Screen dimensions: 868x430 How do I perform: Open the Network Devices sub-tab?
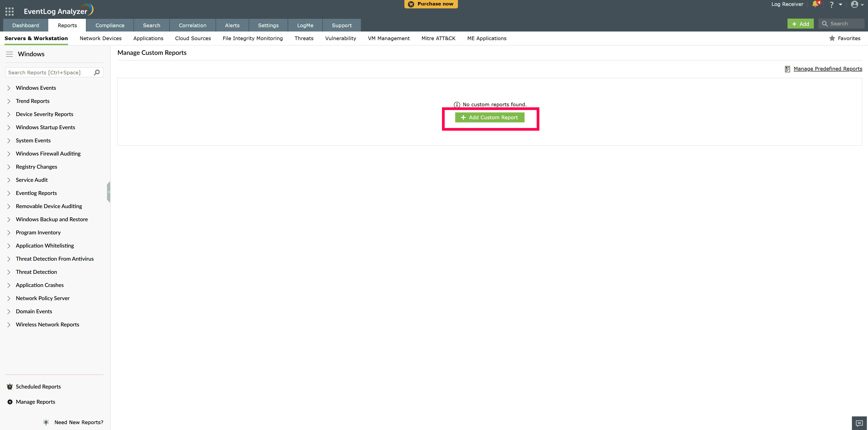pos(100,38)
